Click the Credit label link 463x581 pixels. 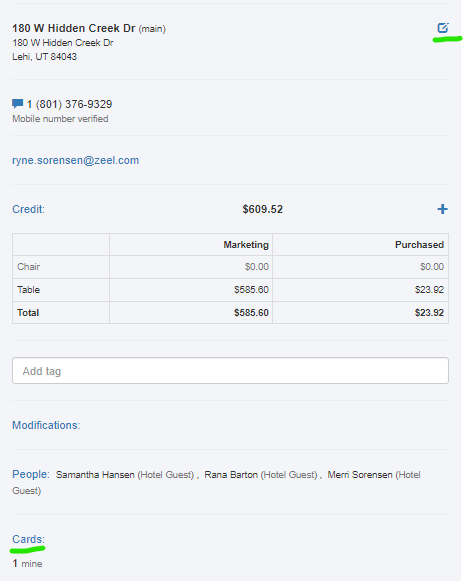pyautogui.click(x=28, y=209)
